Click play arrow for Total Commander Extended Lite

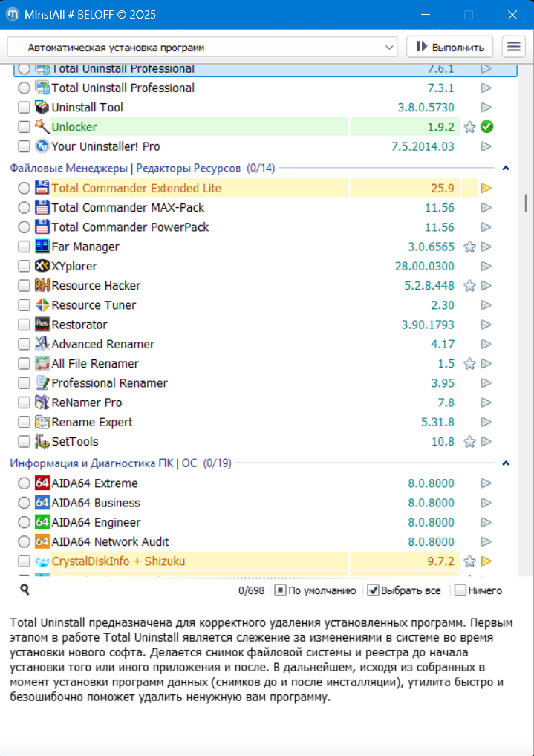coord(486,189)
